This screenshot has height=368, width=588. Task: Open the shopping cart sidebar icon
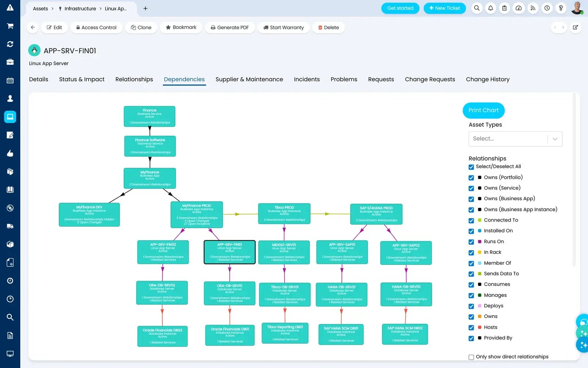coord(10,26)
